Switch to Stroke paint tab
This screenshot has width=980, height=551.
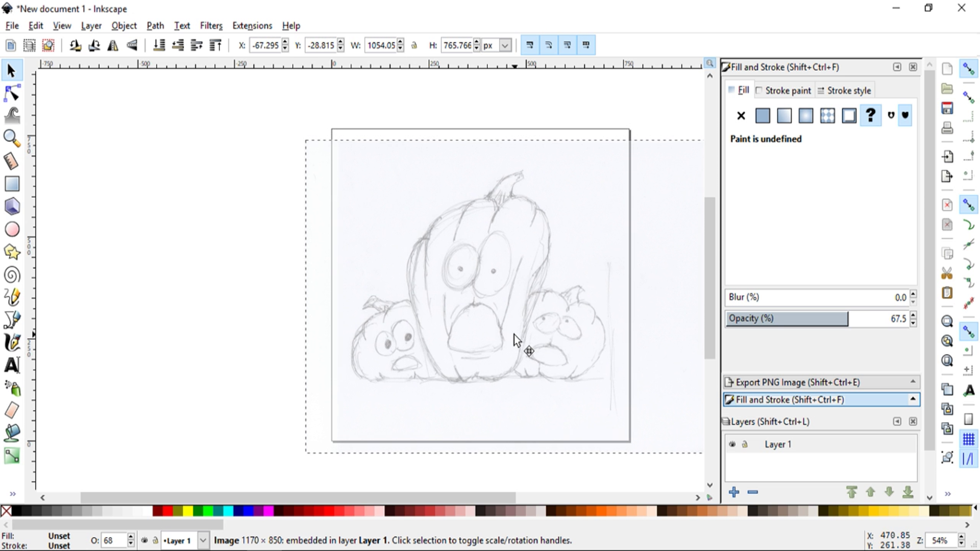coord(783,90)
